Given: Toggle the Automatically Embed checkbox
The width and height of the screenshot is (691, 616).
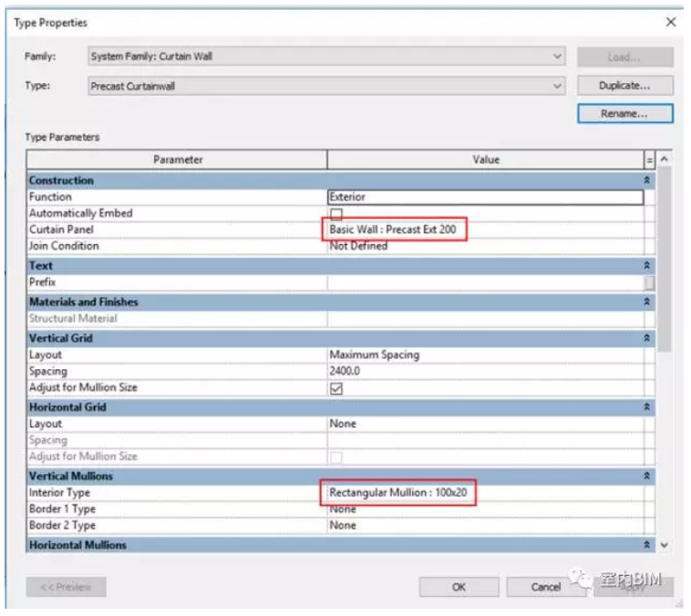Looking at the screenshot, I should point(336,214).
